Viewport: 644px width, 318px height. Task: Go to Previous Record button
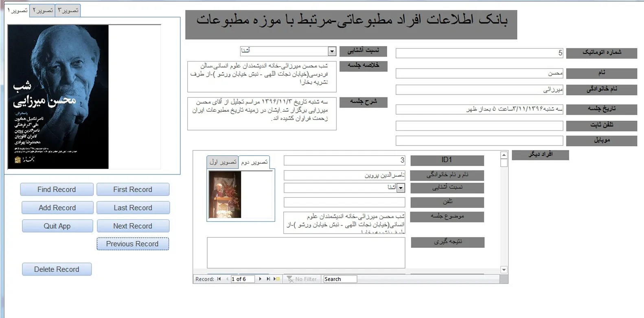click(x=132, y=244)
